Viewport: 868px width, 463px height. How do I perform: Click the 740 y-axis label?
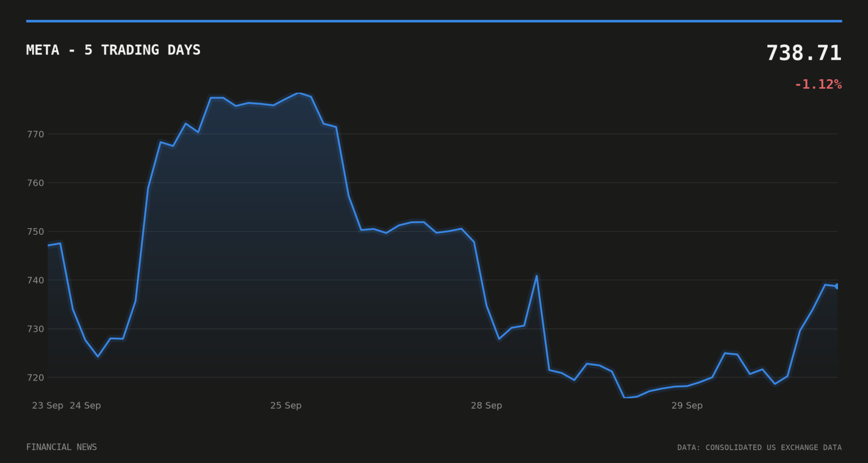35,280
